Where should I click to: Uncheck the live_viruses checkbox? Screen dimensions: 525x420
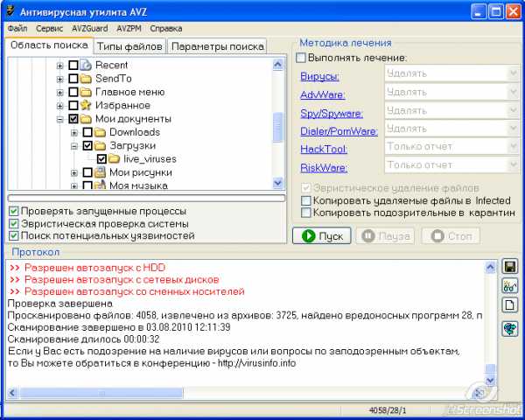101,158
